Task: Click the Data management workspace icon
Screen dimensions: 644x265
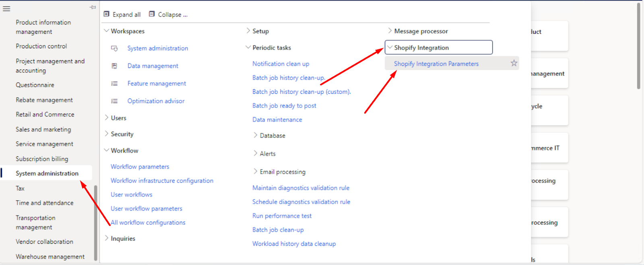Action: pos(114,66)
